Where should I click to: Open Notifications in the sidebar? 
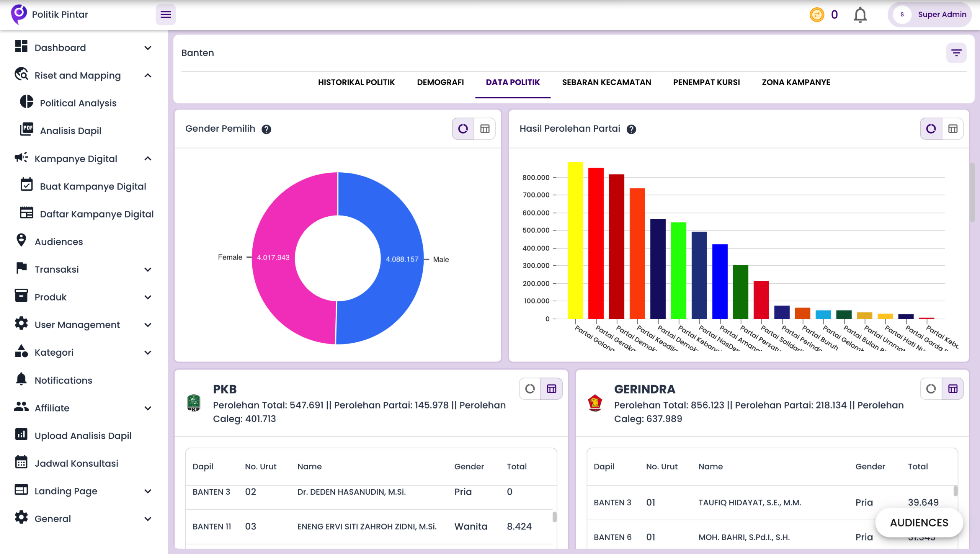[x=63, y=380]
